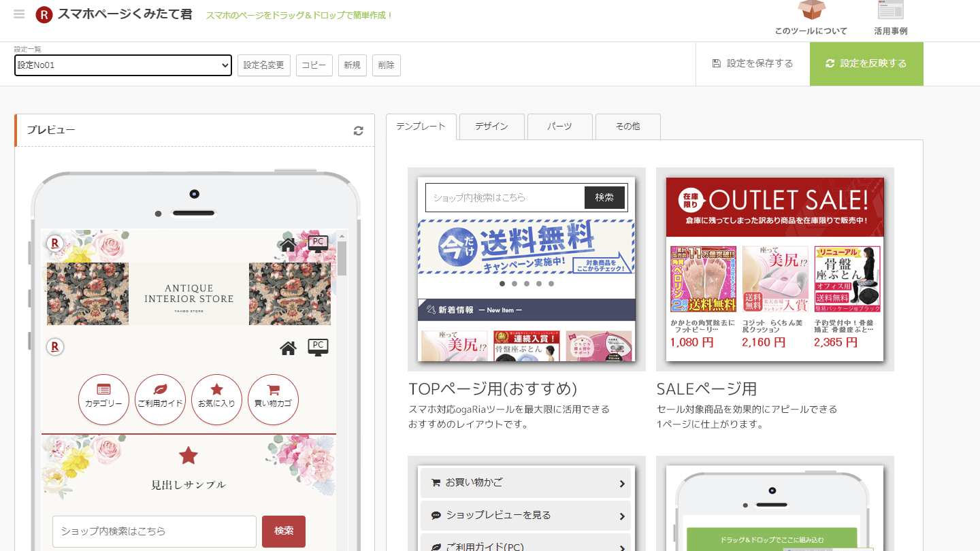The image size is (980, 551).
Task: Tap the カテゴリー circle icon
Action: point(103,400)
